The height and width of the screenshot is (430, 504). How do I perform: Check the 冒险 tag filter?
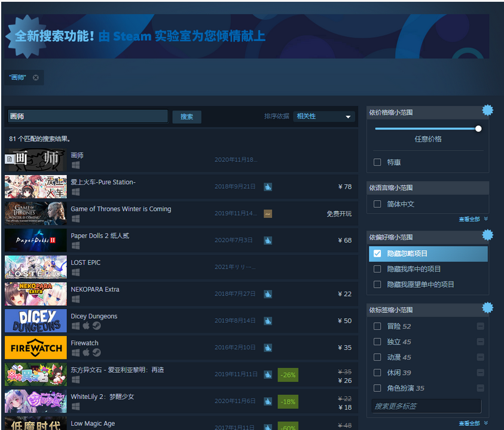pos(377,326)
